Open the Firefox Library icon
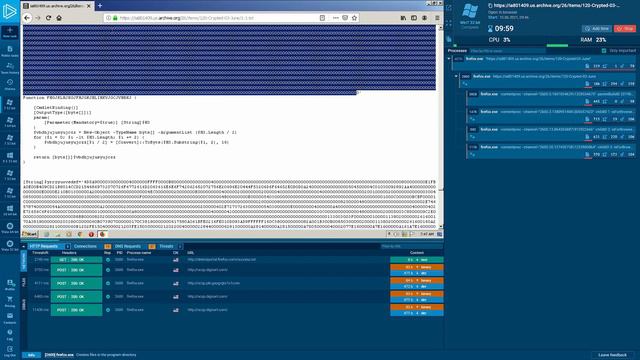Image resolution: width=640 pixels, height=360 pixels. (x=403, y=18)
